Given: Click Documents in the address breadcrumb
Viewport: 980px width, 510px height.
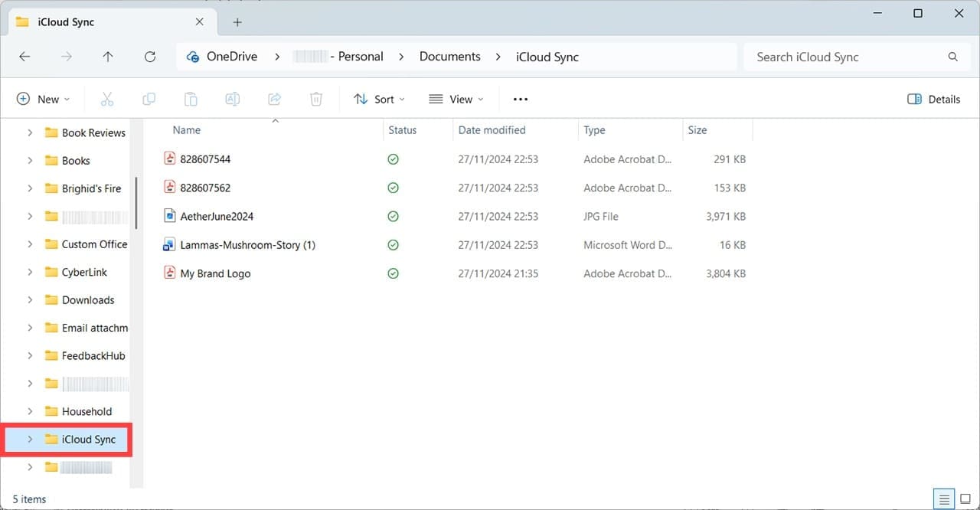Looking at the screenshot, I should point(450,57).
